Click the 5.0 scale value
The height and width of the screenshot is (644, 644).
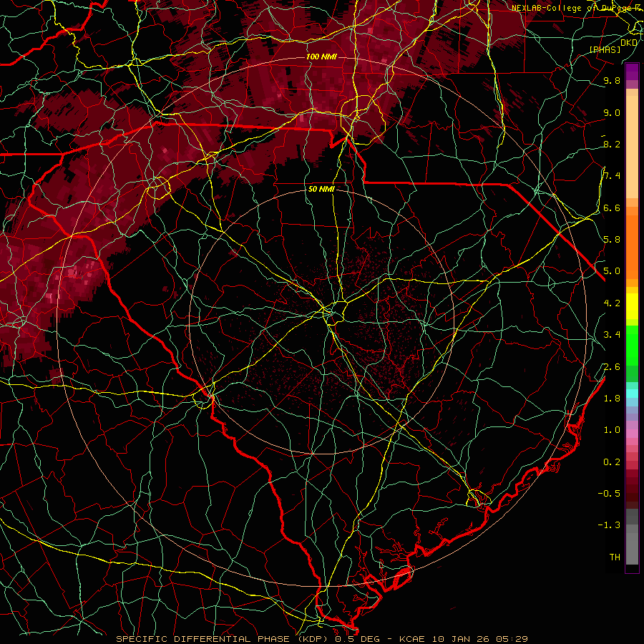[612, 271]
